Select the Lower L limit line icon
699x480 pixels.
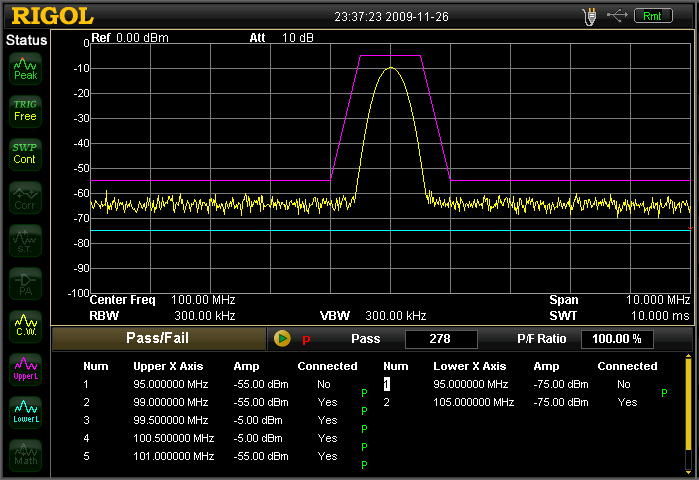[x=25, y=412]
